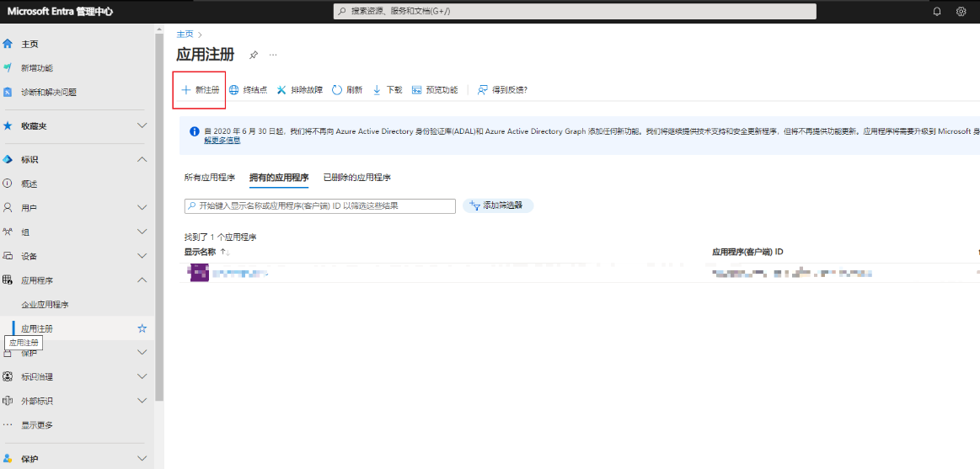
Task: Click the 预览功能 preview icon
Action: (x=417, y=90)
